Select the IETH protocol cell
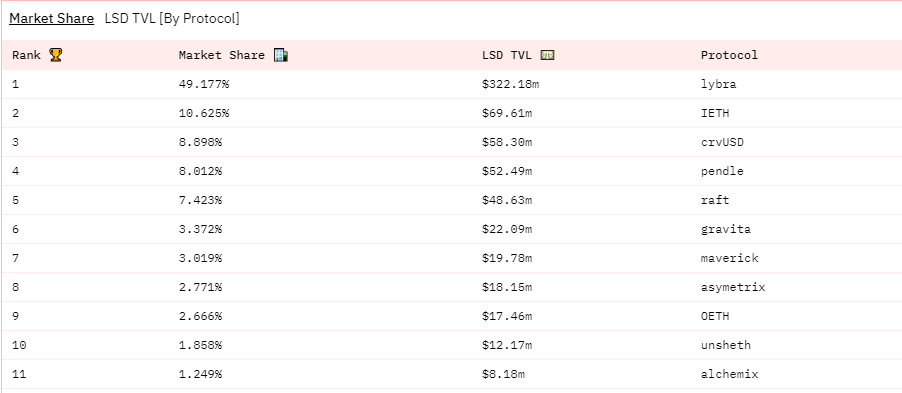 coord(714,113)
